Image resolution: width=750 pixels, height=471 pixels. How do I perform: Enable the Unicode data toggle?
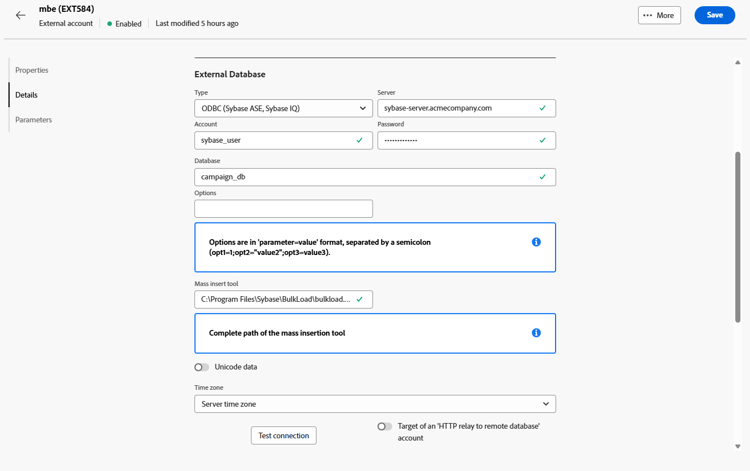(202, 367)
